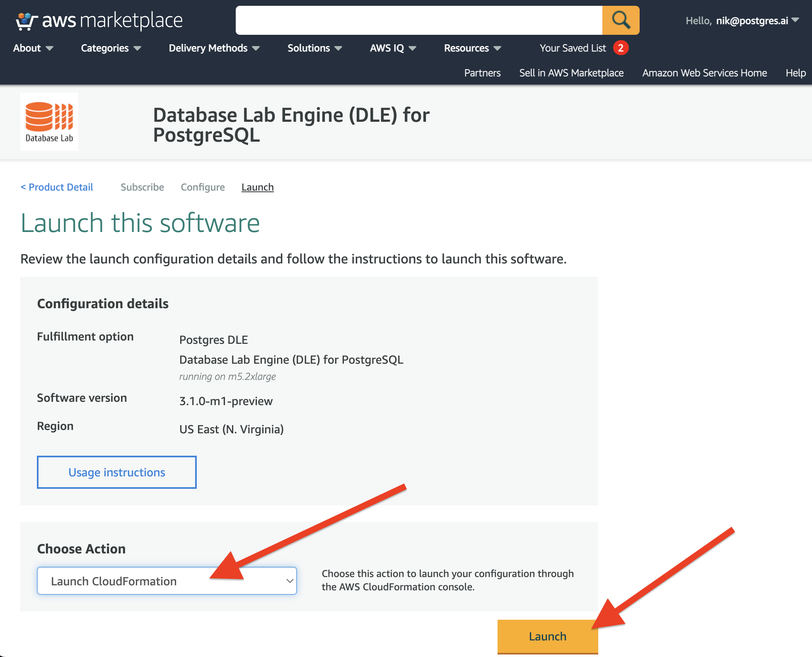812x657 pixels.
Task: Click the running on m5.2xlarge text
Action: pyautogui.click(x=227, y=377)
